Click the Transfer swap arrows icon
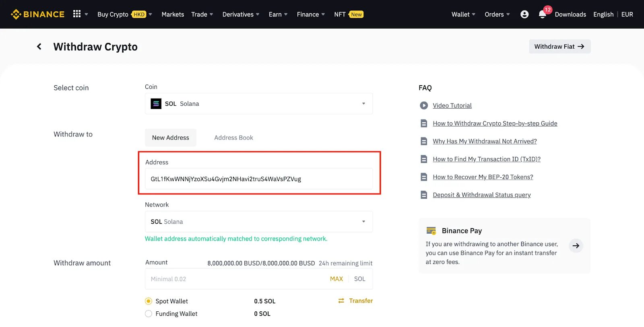This screenshot has height=327, width=644. [x=341, y=301]
